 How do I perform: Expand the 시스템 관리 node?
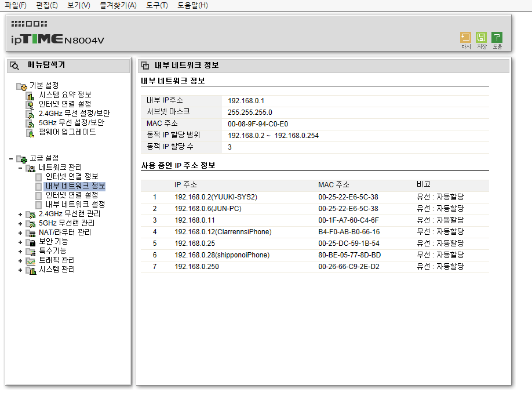click(20, 270)
